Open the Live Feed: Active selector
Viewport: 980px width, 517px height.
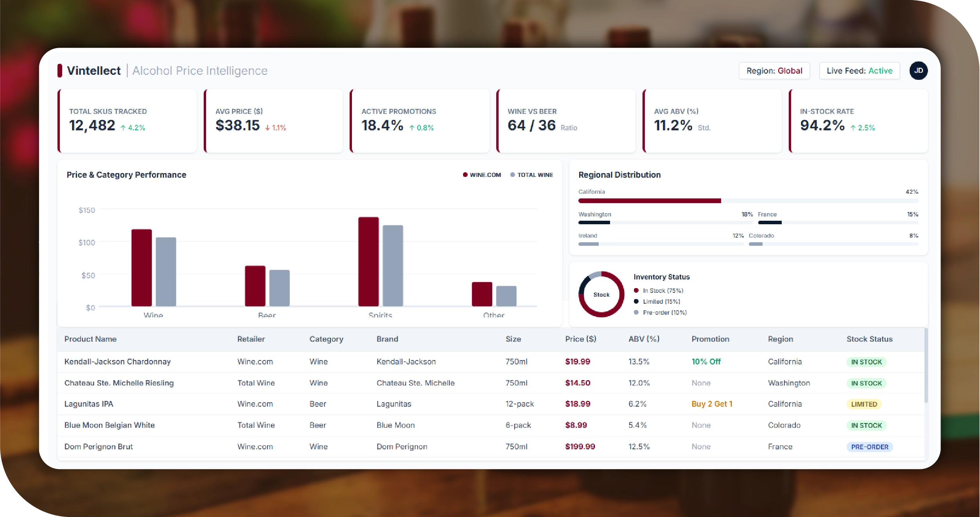click(x=859, y=71)
